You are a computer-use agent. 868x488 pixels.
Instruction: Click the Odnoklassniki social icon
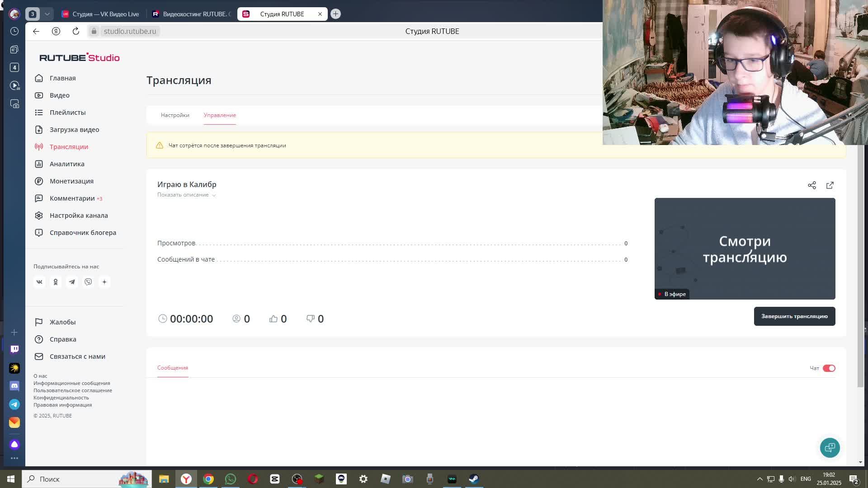click(56, 282)
